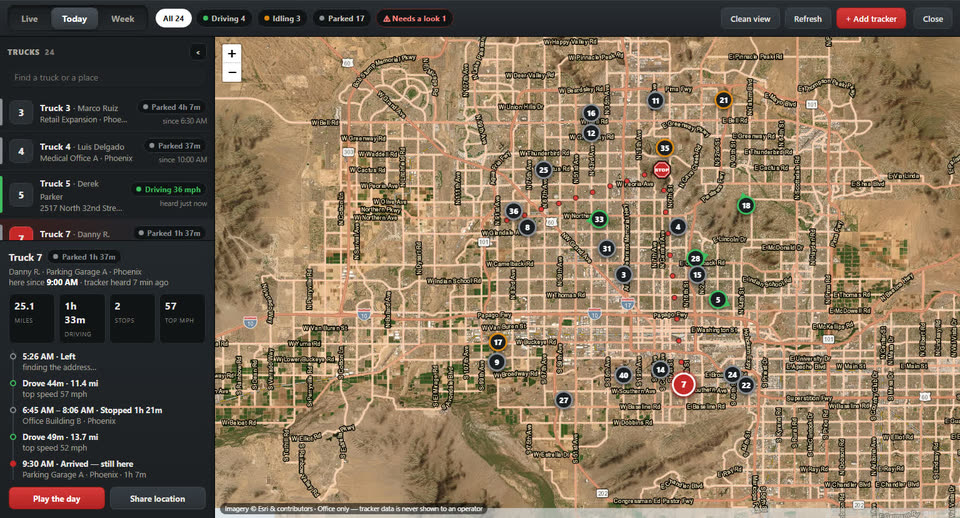Select truck 11 parked marker

click(656, 101)
